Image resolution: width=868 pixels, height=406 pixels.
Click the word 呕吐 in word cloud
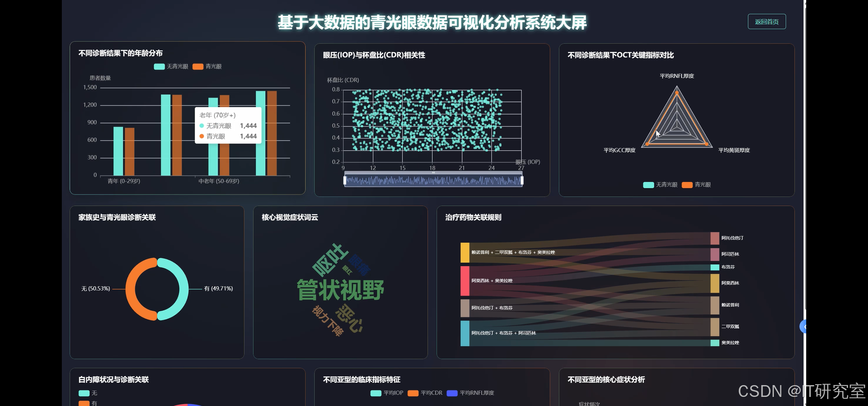[x=330, y=260]
